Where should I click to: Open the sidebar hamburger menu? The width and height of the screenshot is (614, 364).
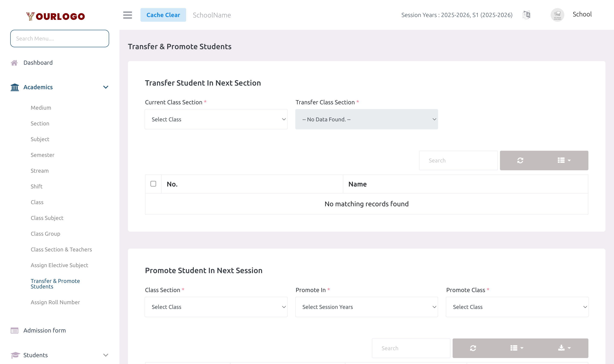click(x=127, y=15)
